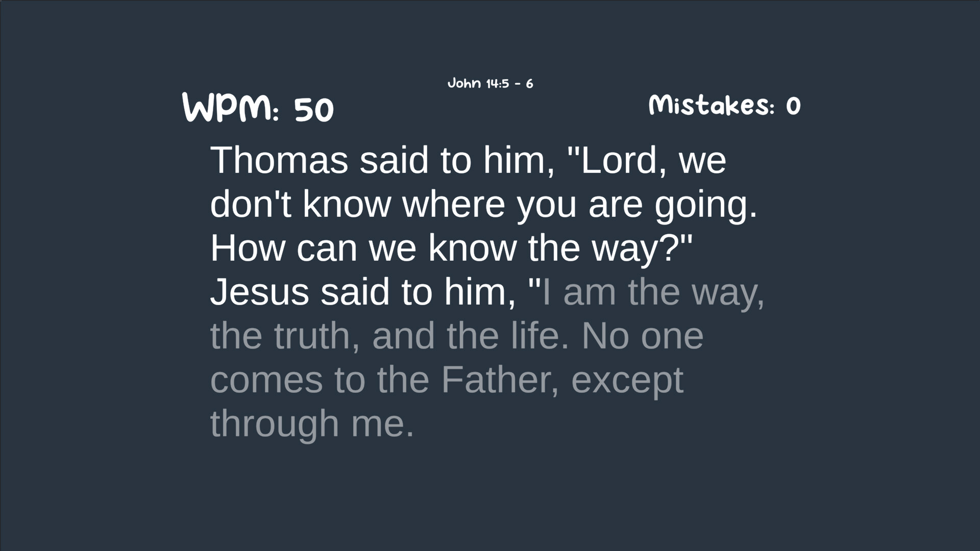Click the Mistakes count 0

point(793,106)
